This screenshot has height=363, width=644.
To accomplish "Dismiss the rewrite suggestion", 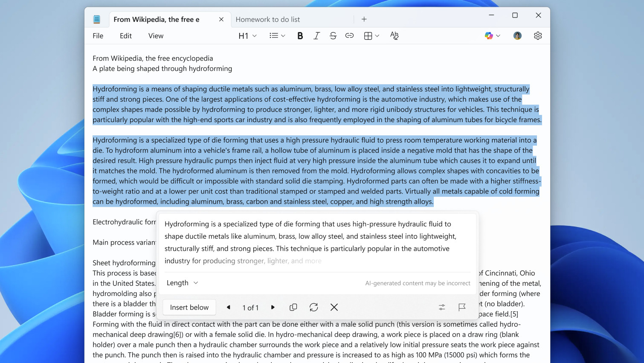I will pyautogui.click(x=334, y=307).
